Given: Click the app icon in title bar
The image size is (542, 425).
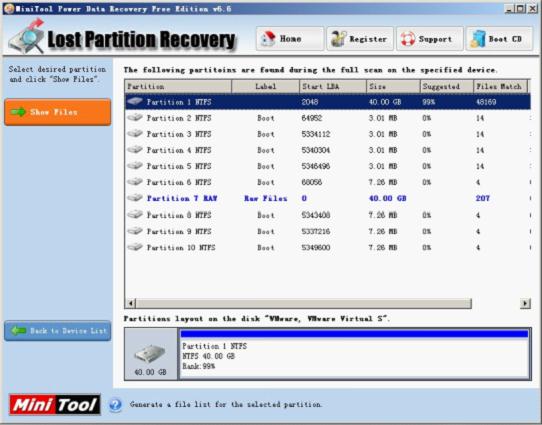Looking at the screenshot, I should coord(8,8).
